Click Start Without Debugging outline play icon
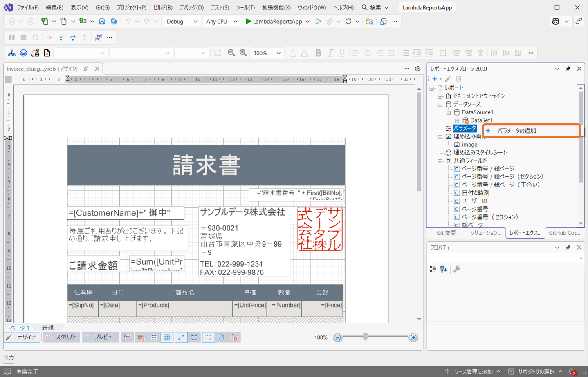Screen dimensions: 588x377 click(x=318, y=21)
